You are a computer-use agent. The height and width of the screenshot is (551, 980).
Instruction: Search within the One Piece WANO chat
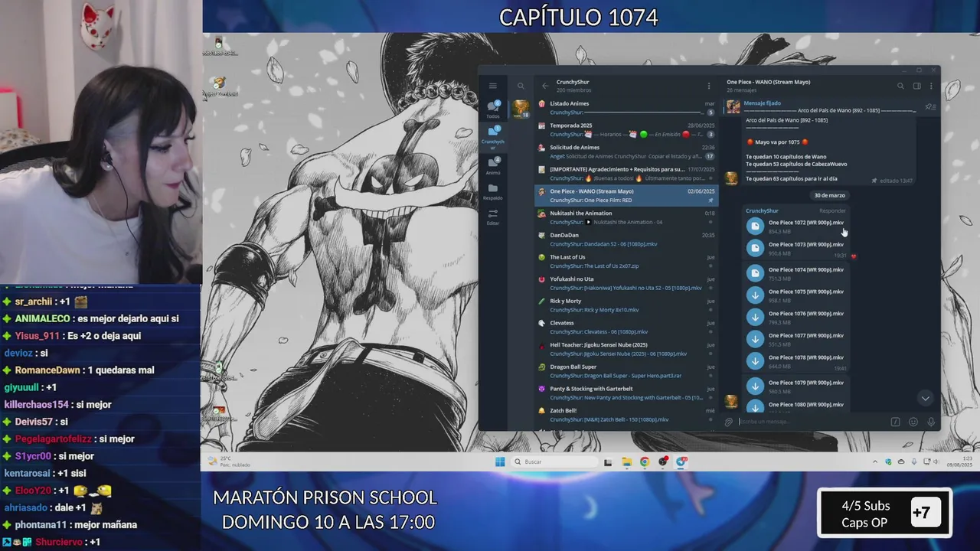(x=900, y=86)
